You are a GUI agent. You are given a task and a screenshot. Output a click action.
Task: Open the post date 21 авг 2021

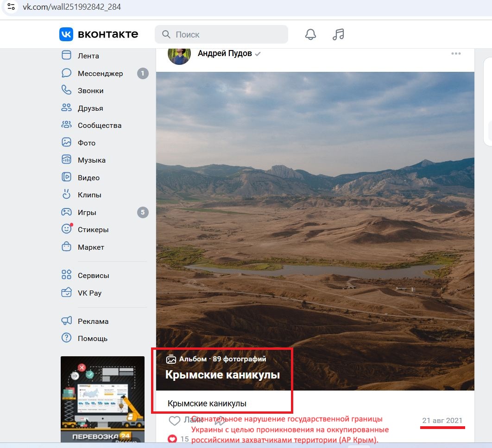tap(442, 420)
